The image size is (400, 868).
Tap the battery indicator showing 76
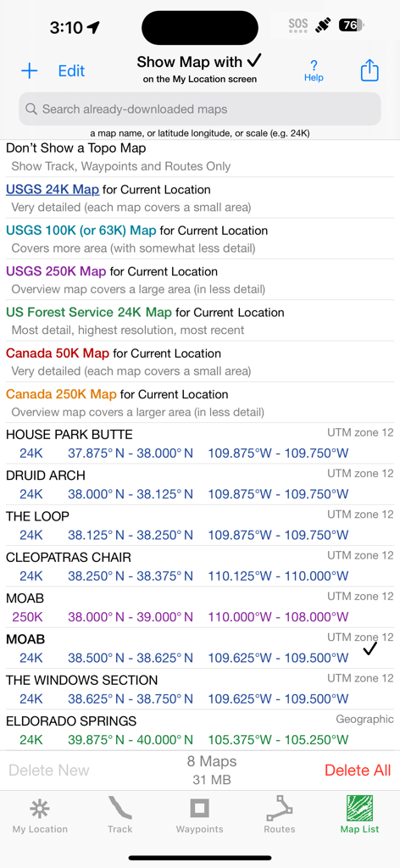[x=352, y=25]
